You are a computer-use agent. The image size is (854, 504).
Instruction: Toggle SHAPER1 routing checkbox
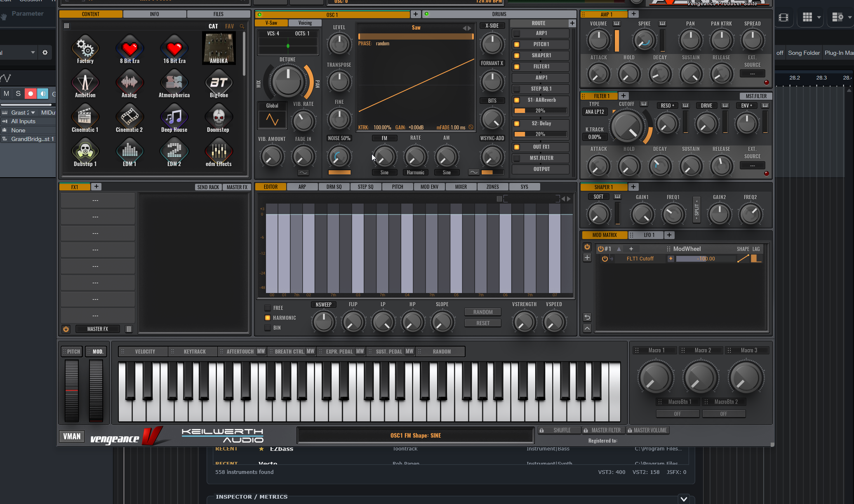tap(517, 56)
